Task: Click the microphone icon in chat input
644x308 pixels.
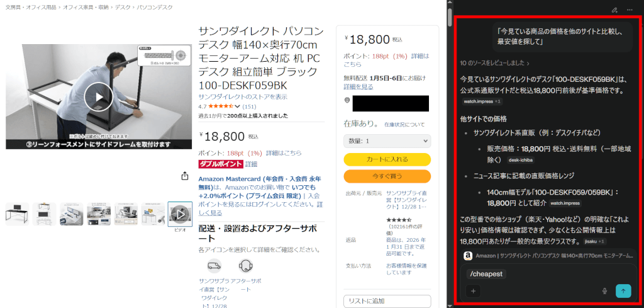Action: pyautogui.click(x=604, y=291)
